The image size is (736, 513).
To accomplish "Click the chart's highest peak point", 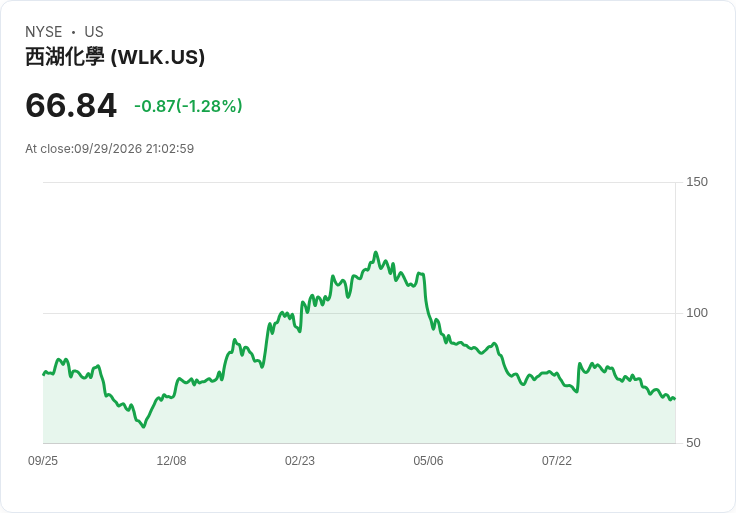I will [x=376, y=253].
